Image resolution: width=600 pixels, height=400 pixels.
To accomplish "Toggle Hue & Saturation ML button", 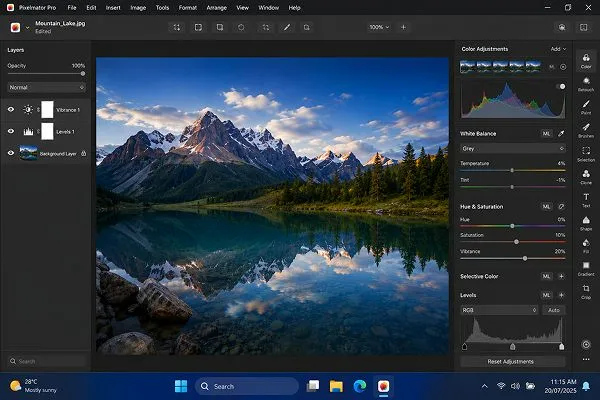I will 546,207.
